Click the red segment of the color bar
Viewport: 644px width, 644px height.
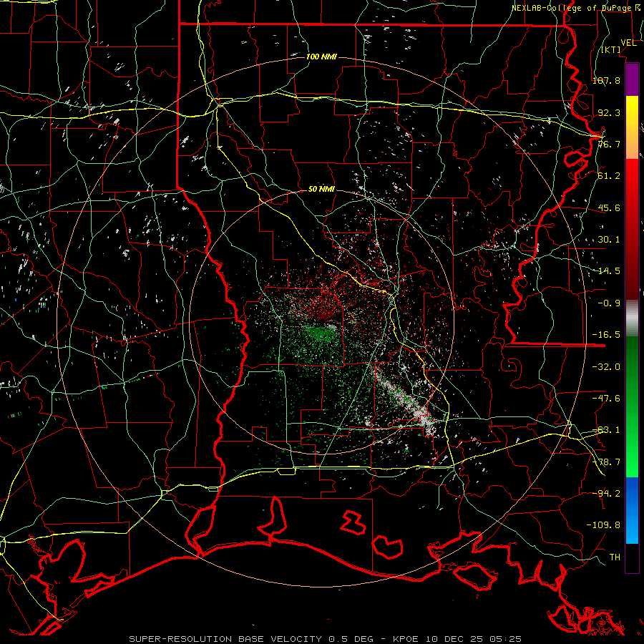tap(632, 229)
